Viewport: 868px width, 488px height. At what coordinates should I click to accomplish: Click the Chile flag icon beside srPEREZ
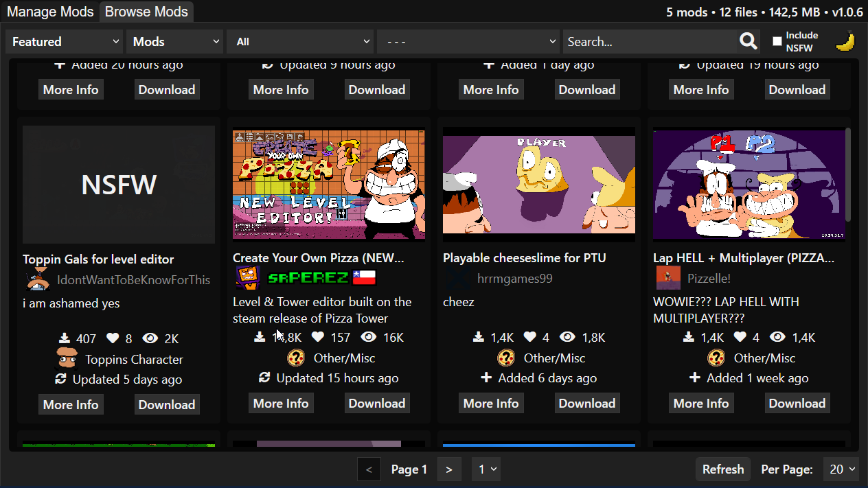(364, 277)
